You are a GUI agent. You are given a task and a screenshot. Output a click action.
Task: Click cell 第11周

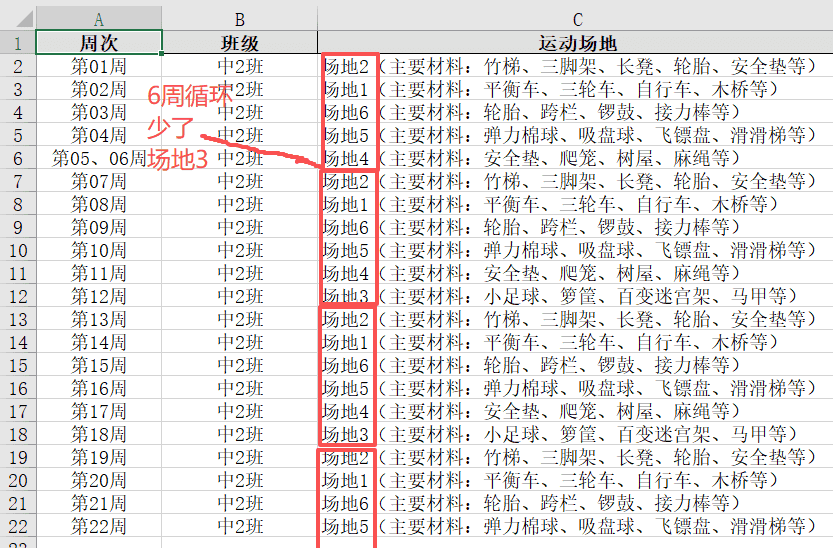click(x=99, y=273)
